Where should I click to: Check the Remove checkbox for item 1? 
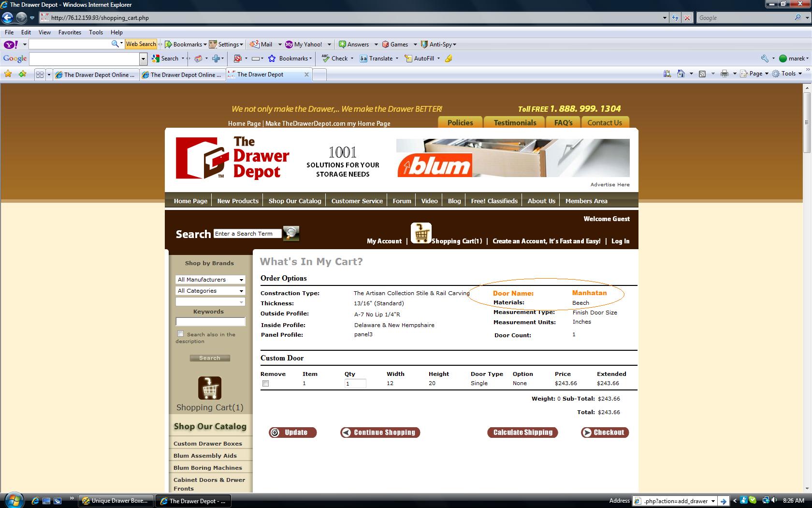(265, 384)
